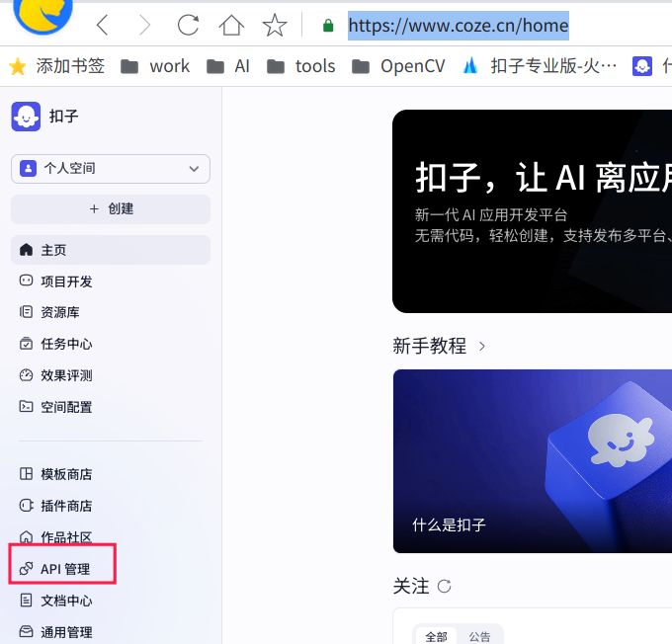Viewport: 672px width, 644px height.
Task: Click the + 创建 button
Action: tap(111, 209)
